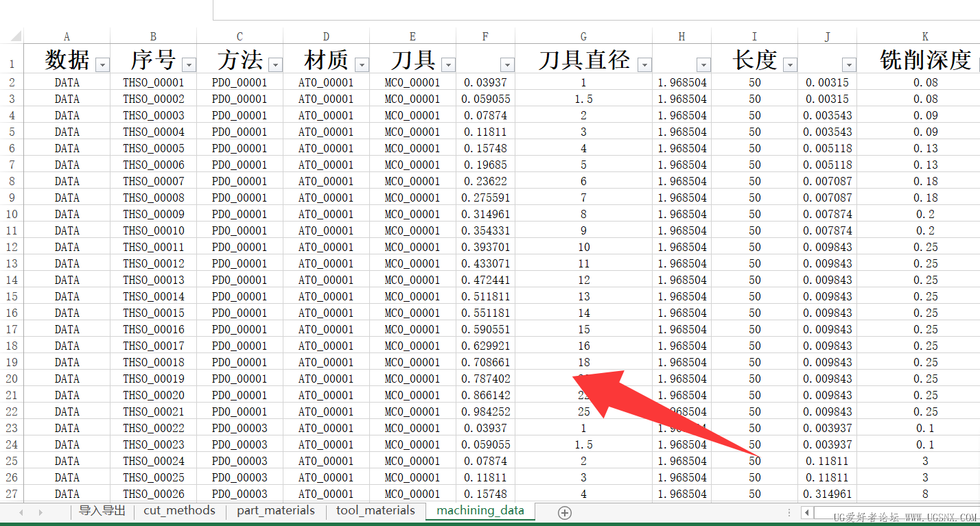Open filter dropdown for 数据 column
Viewport: 980px width, 526px height.
[x=102, y=64]
